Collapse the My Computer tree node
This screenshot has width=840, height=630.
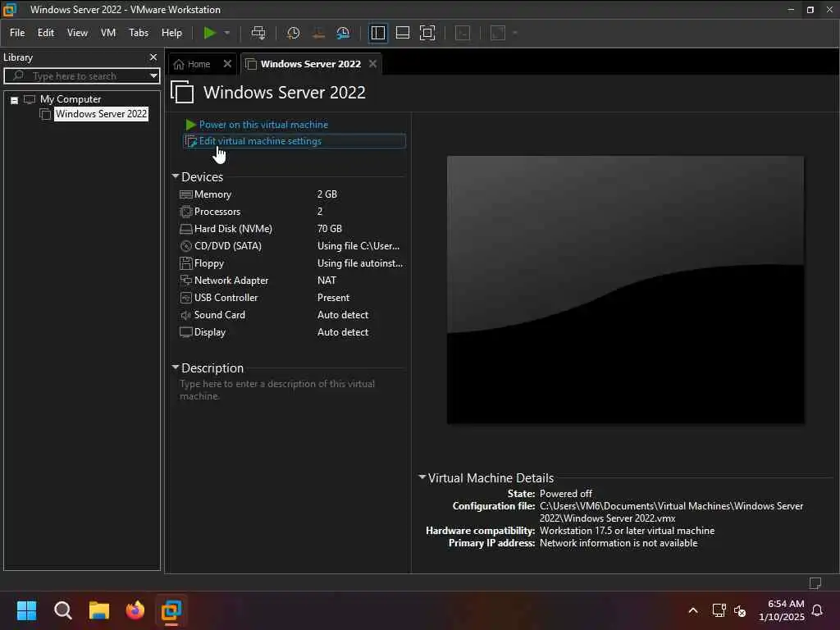15,99
